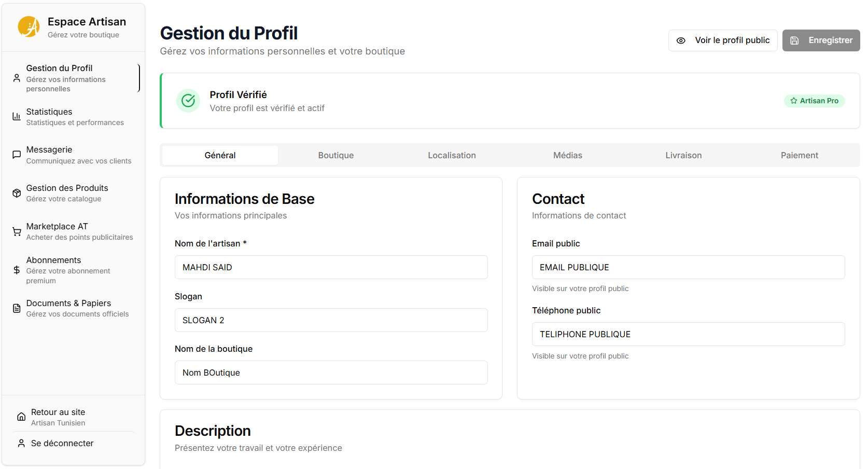Click the Artisan Pro badge
Image resolution: width=868 pixels, height=469 pixels.
coord(814,101)
